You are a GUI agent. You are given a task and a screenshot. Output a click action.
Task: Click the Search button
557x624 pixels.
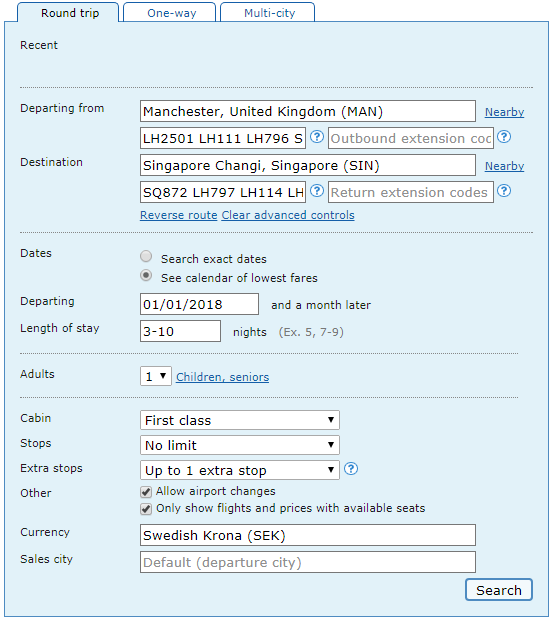tap(499, 590)
